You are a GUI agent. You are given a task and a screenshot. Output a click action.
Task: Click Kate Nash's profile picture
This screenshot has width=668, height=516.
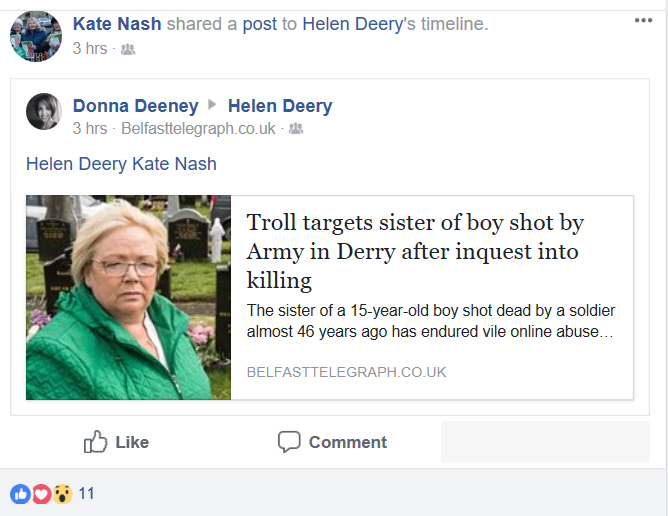point(36,36)
